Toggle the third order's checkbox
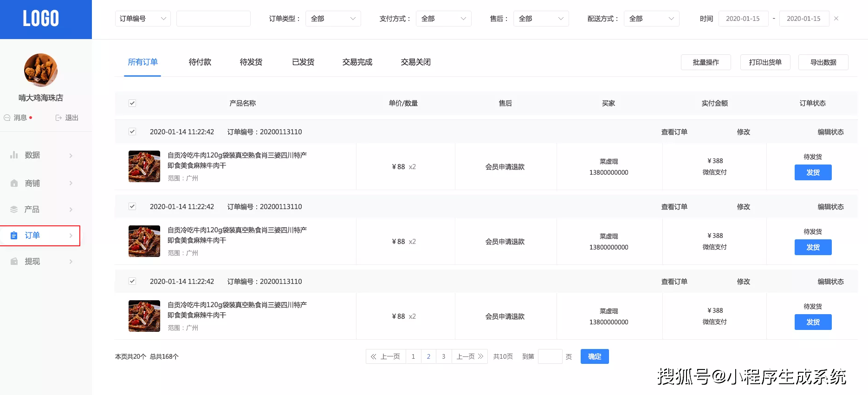 132,281
